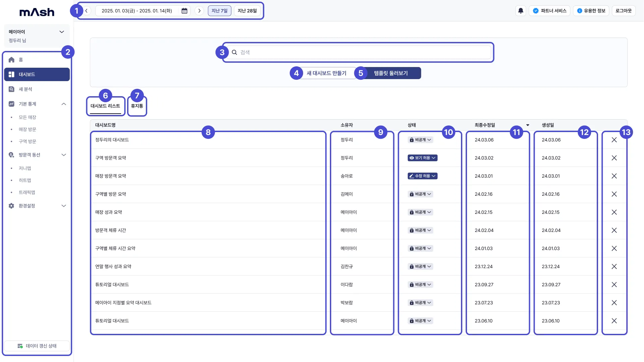
Task: Select the 지난 28일 range toggle
Action: coord(247,11)
